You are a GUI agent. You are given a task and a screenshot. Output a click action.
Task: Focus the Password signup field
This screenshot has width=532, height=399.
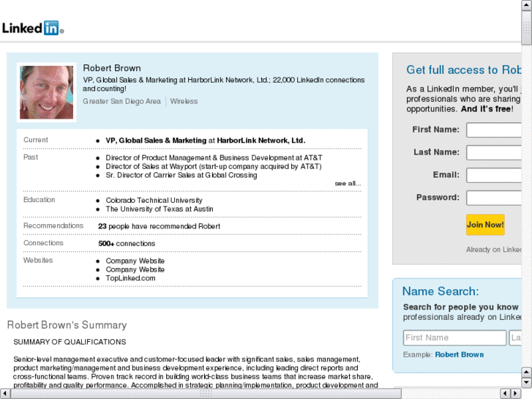point(494,198)
